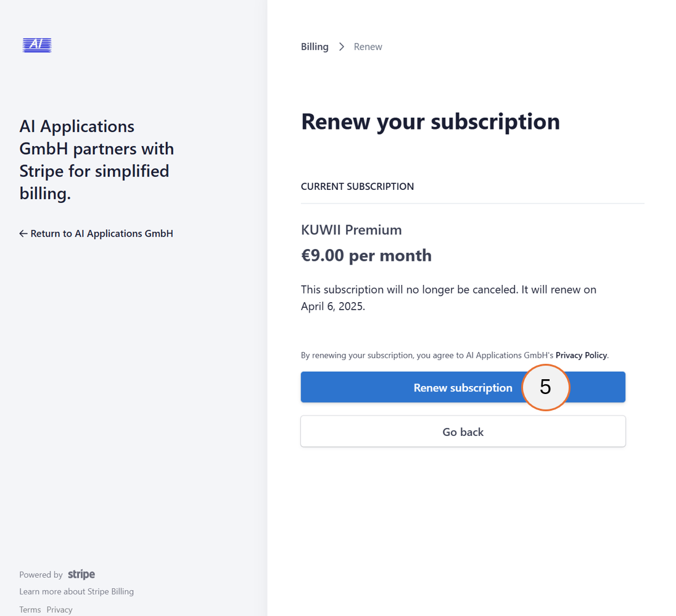
Task: Click the Terms link in the footer
Action: [x=30, y=609]
